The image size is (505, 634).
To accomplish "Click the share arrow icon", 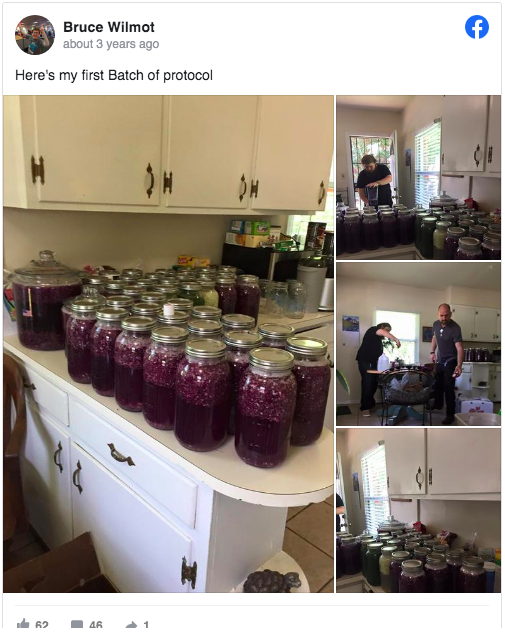I will tap(132, 625).
